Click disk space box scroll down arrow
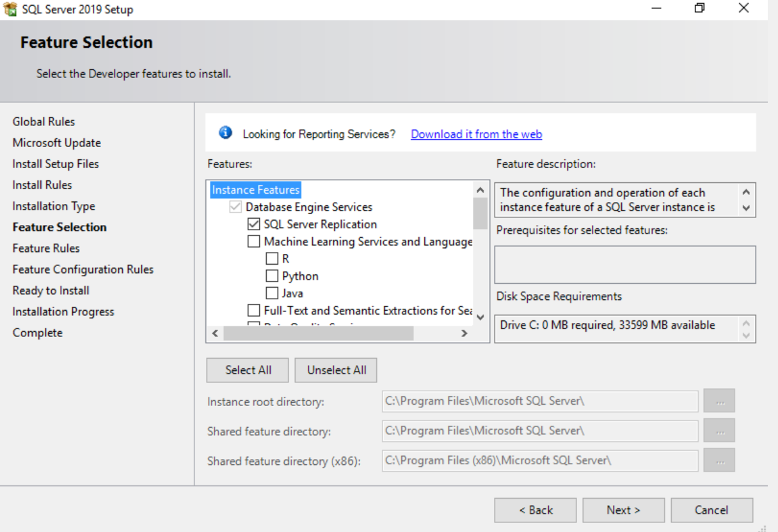 746,335
